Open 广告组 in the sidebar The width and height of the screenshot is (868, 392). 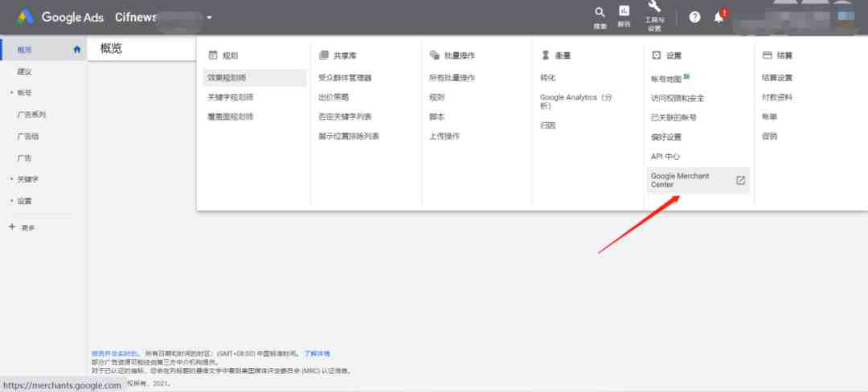(x=27, y=137)
